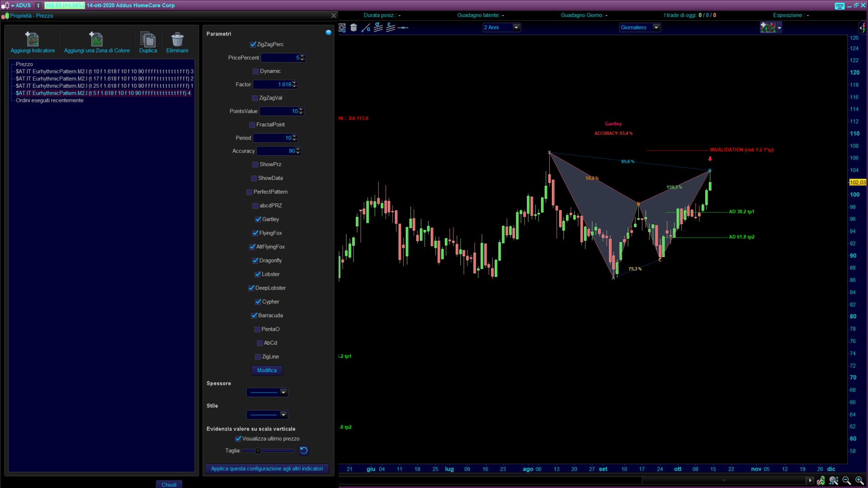Select Ordini eseguiti recentemente tree item
This screenshot has width=868, height=488.
point(50,100)
